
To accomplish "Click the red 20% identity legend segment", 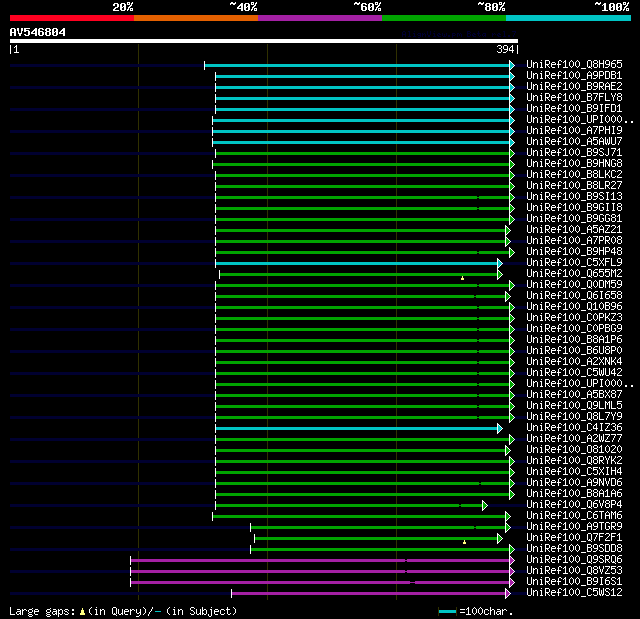I will 72,18.
